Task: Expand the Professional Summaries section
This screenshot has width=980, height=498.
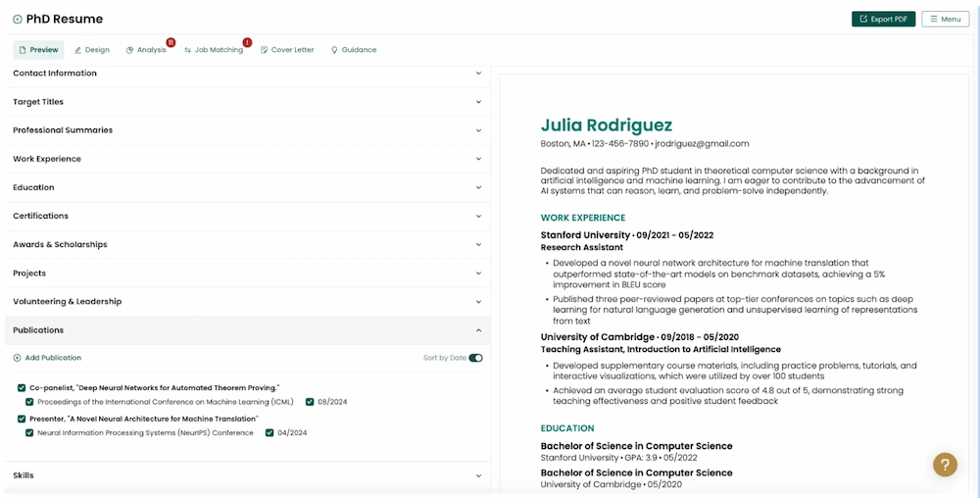Action: 248,130
